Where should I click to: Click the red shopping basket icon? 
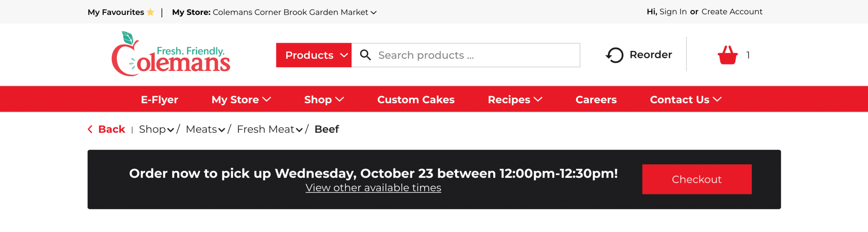coord(727,55)
